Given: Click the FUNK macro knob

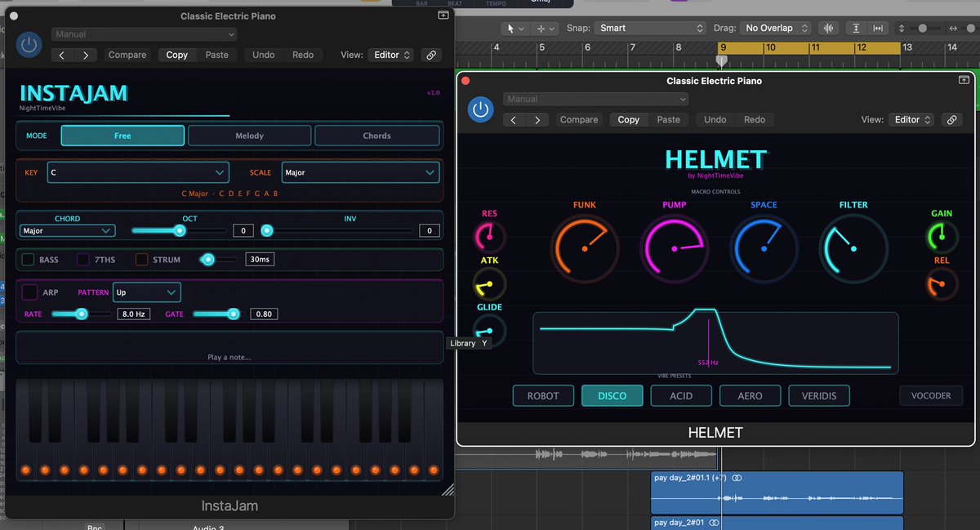Looking at the screenshot, I should pyautogui.click(x=584, y=249).
